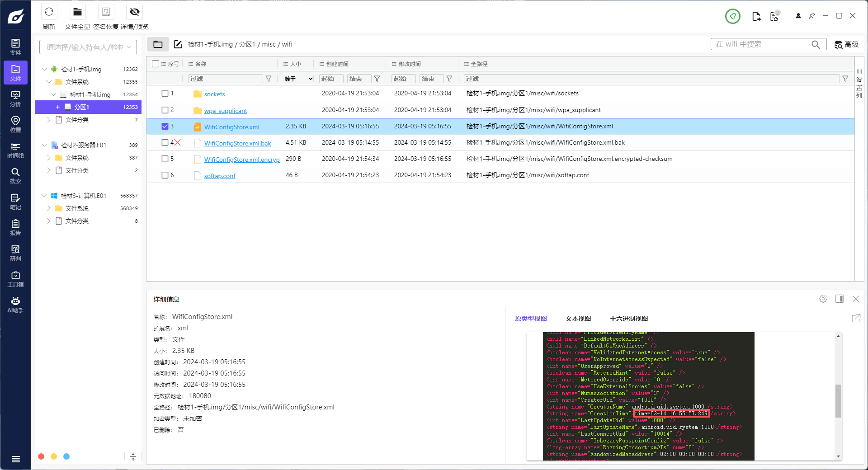Click the edit path pencil icon
This screenshot has width=868, height=470.
(178, 44)
